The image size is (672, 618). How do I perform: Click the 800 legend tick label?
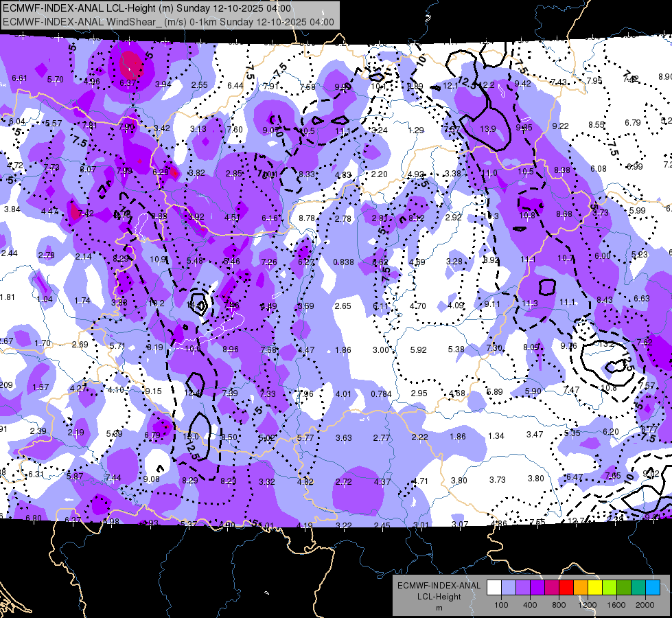click(x=559, y=605)
